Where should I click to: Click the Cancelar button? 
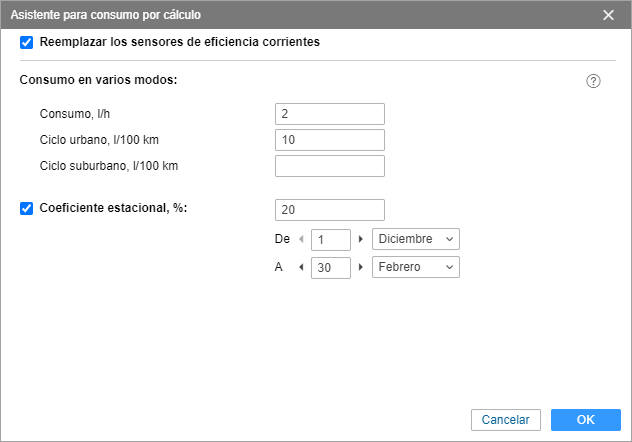click(506, 420)
